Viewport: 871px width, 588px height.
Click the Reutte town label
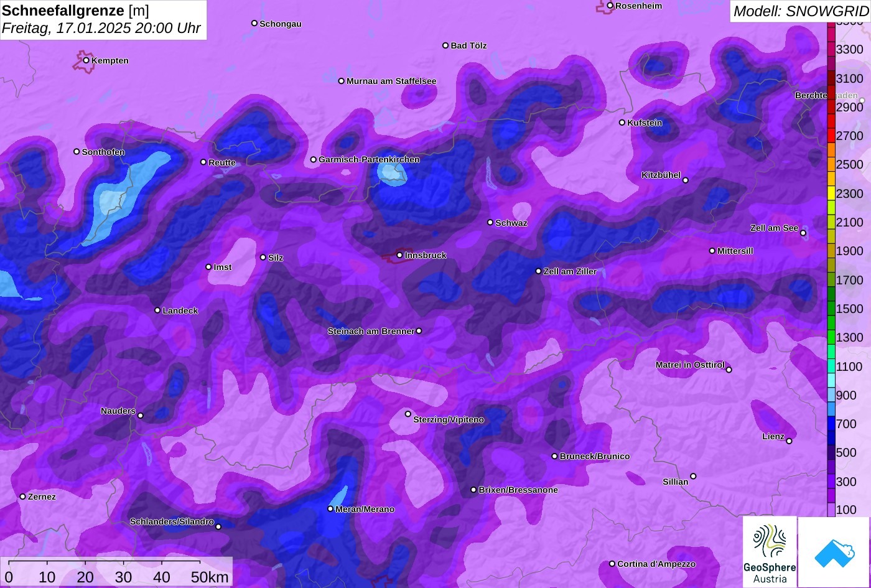[222, 162]
